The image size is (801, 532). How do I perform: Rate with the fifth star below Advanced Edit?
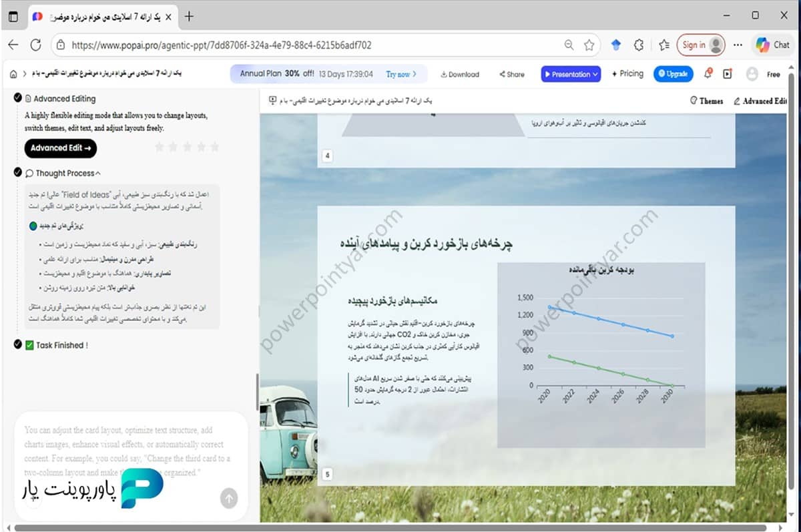[215, 146]
